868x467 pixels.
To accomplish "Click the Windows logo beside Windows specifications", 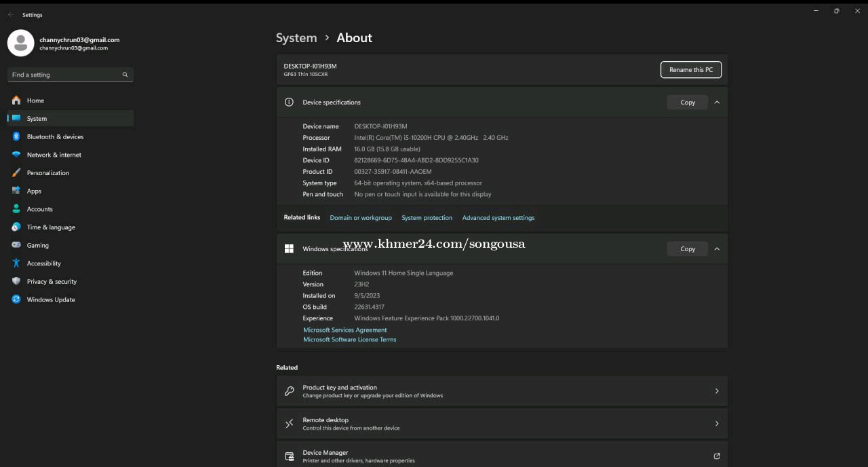I will pos(289,249).
